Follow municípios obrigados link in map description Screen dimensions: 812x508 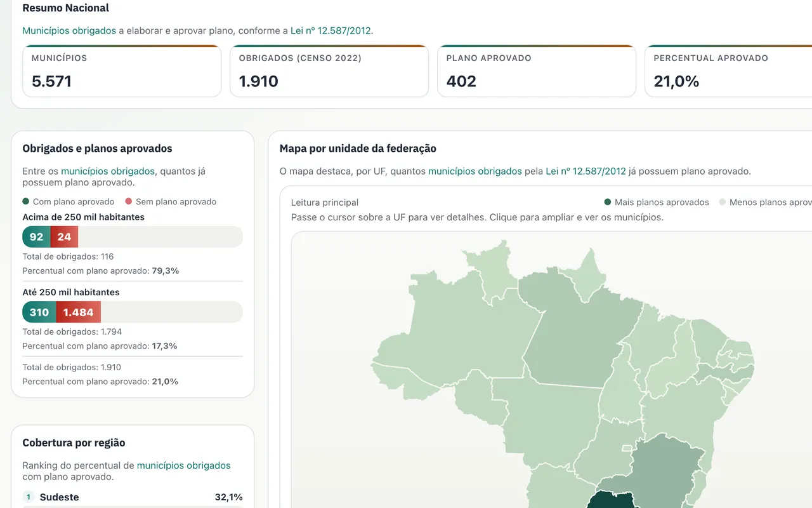pyautogui.click(x=475, y=171)
